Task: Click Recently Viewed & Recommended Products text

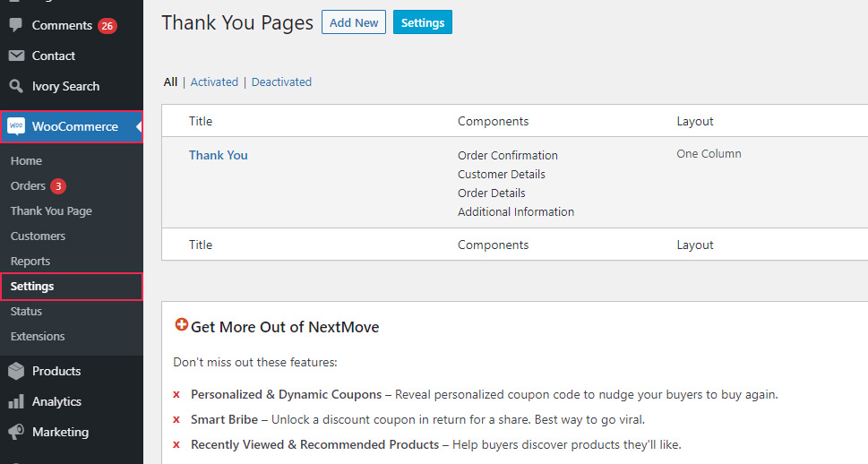Action: (315, 444)
